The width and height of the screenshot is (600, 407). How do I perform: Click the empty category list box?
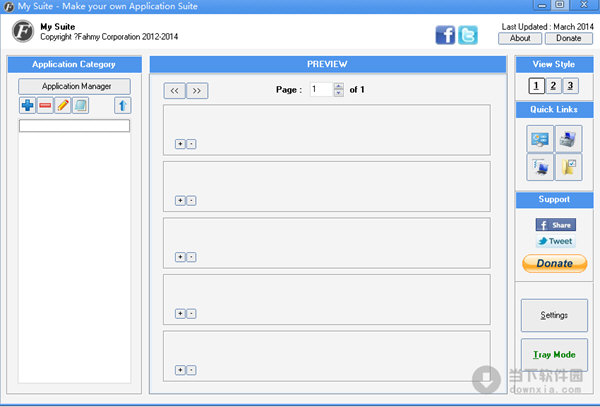click(x=75, y=258)
